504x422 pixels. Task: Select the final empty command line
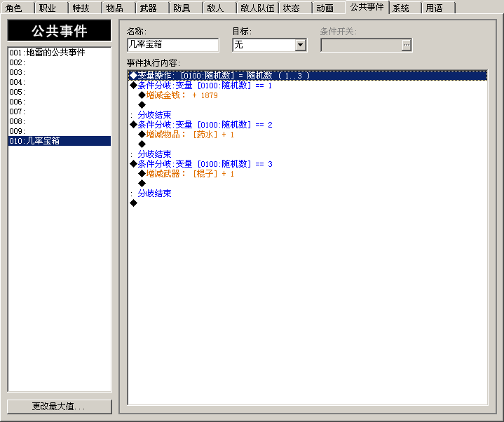pos(308,203)
